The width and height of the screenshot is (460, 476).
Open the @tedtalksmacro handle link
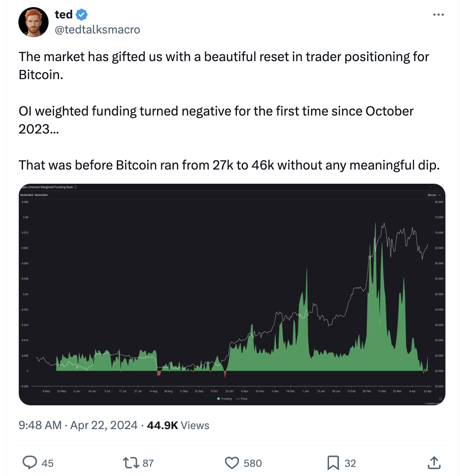point(98,30)
